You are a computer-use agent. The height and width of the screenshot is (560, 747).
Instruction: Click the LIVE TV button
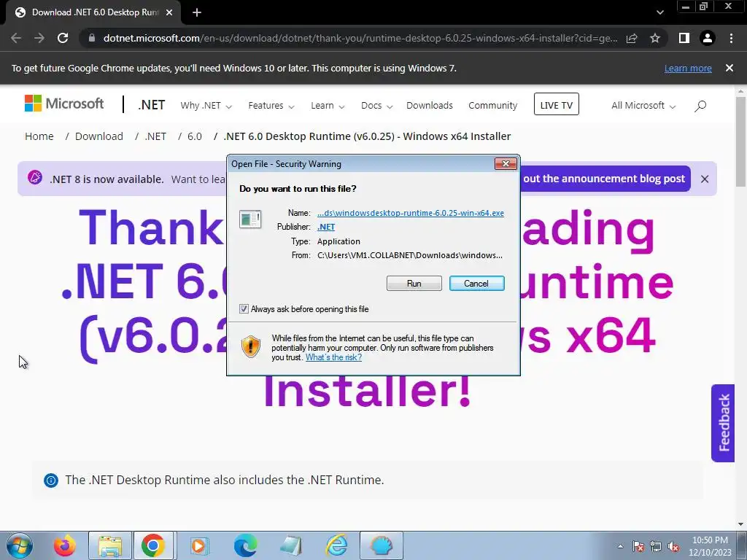(557, 104)
